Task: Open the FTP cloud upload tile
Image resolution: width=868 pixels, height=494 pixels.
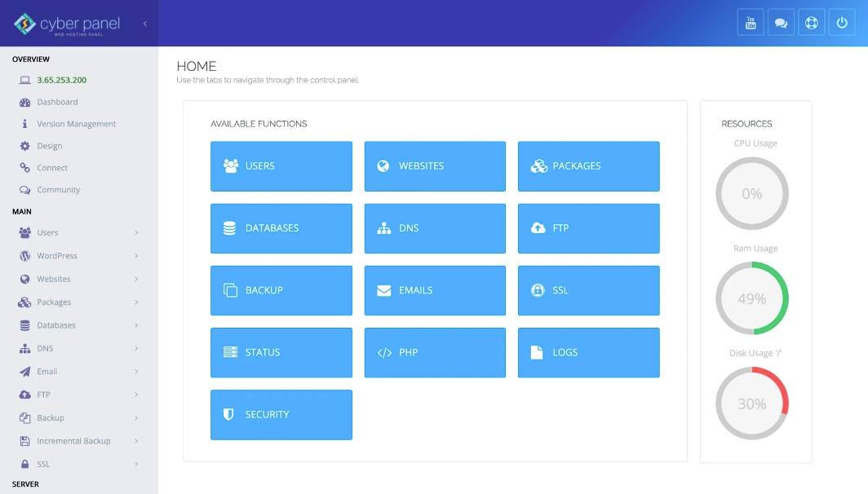Action: tap(588, 228)
